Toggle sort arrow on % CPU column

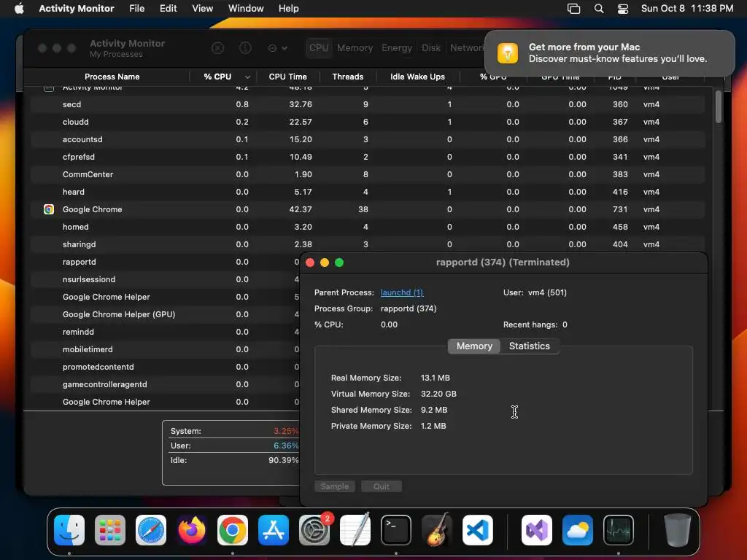click(x=247, y=77)
